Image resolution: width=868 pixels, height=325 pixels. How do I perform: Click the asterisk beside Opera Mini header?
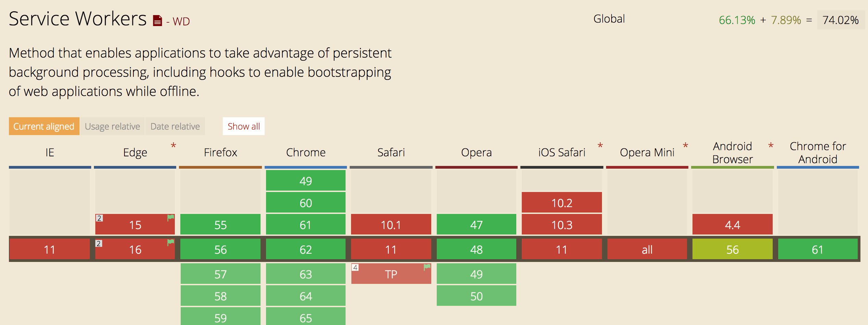[x=686, y=146]
